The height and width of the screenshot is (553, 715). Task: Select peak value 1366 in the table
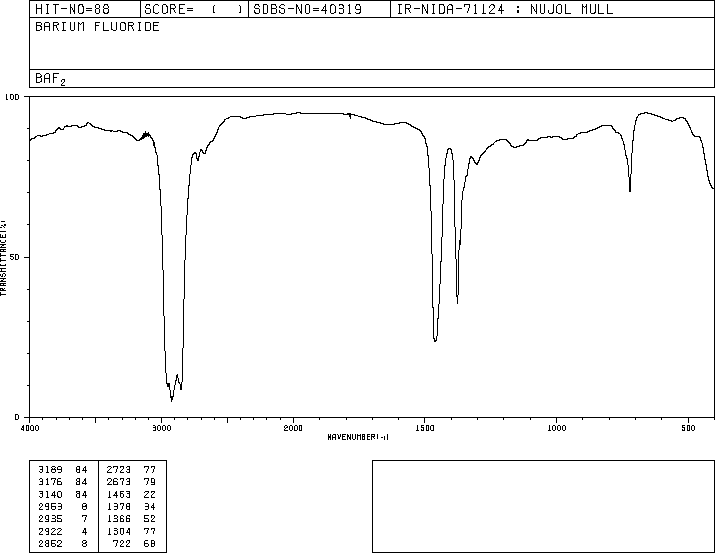[119, 519]
